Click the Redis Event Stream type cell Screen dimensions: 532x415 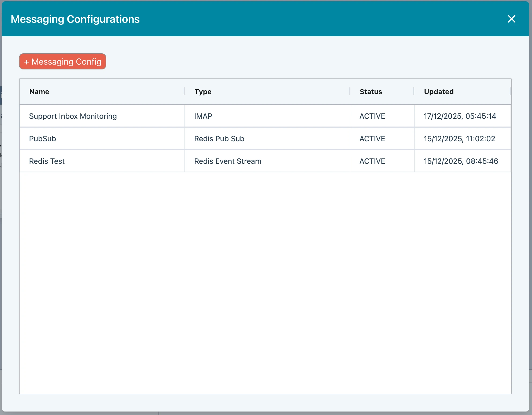pyautogui.click(x=228, y=161)
